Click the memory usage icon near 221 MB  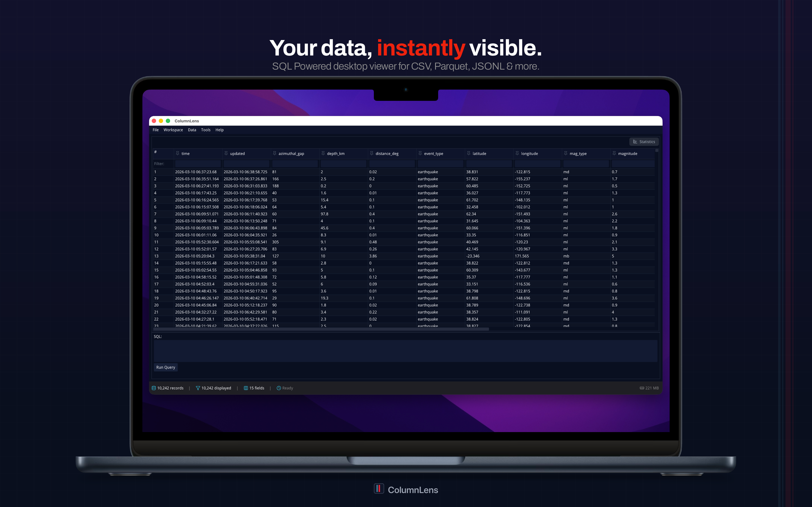(642, 388)
